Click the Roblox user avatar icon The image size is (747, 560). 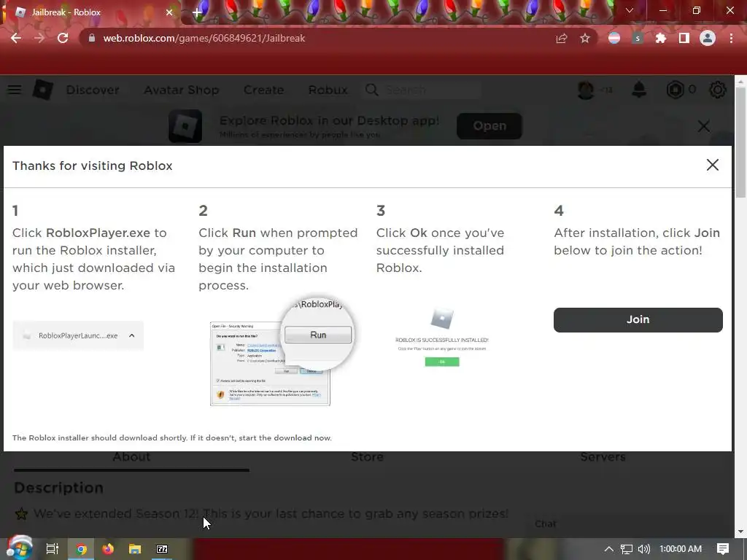tap(586, 90)
